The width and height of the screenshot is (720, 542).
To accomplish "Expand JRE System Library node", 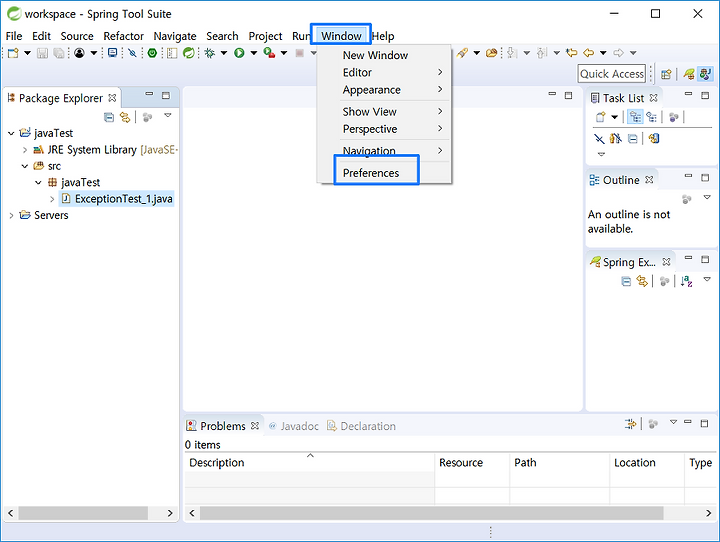I will pos(25,150).
